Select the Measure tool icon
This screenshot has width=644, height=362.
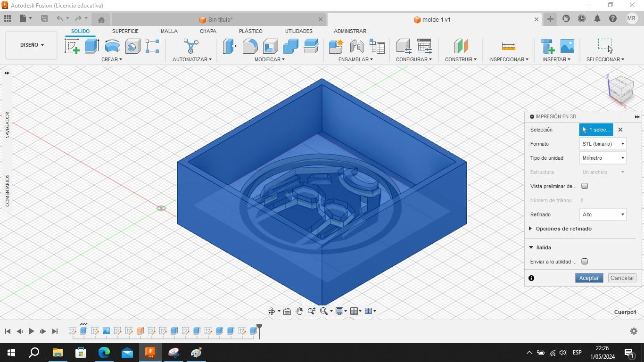(508, 46)
